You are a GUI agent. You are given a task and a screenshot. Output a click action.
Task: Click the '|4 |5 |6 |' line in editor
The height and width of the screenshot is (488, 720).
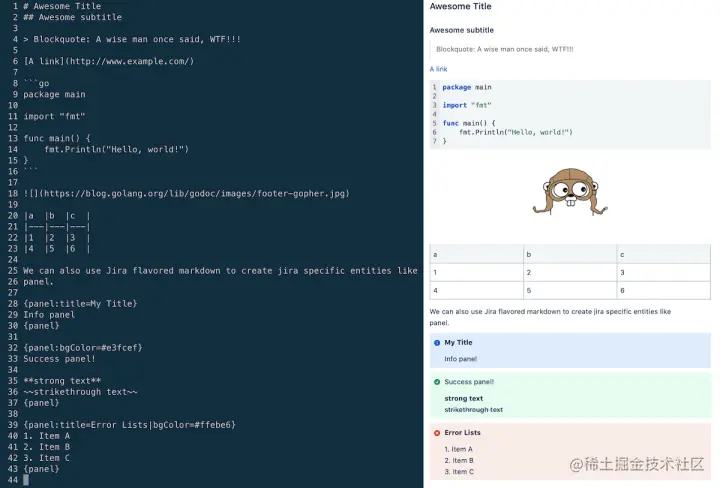pyautogui.click(x=57, y=248)
